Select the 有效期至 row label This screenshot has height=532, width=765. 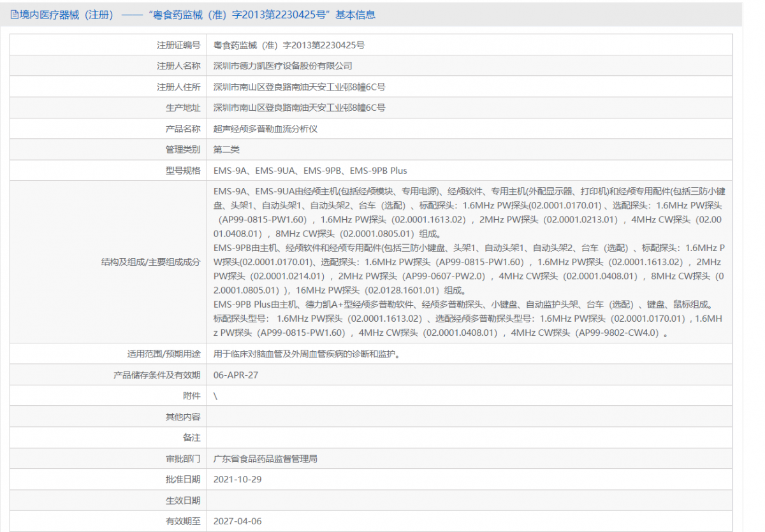pos(183,521)
